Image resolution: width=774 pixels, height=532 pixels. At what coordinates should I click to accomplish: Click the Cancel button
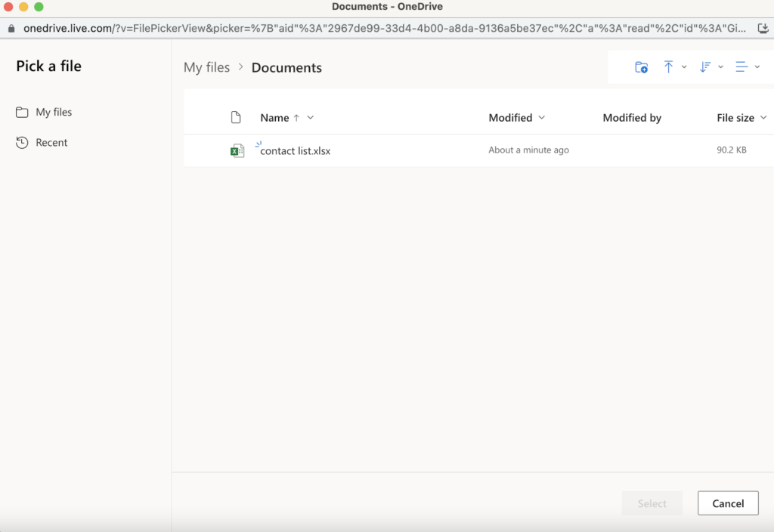pyautogui.click(x=728, y=503)
